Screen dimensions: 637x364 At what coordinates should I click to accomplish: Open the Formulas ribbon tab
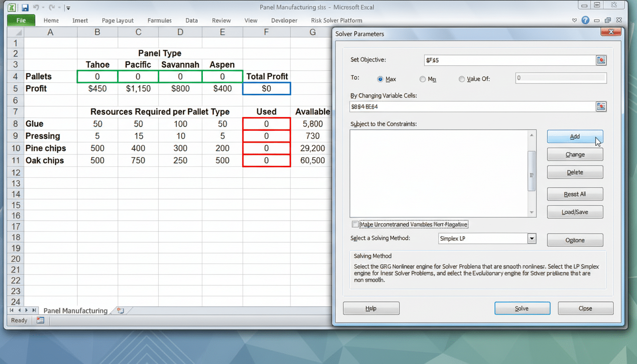coord(159,20)
